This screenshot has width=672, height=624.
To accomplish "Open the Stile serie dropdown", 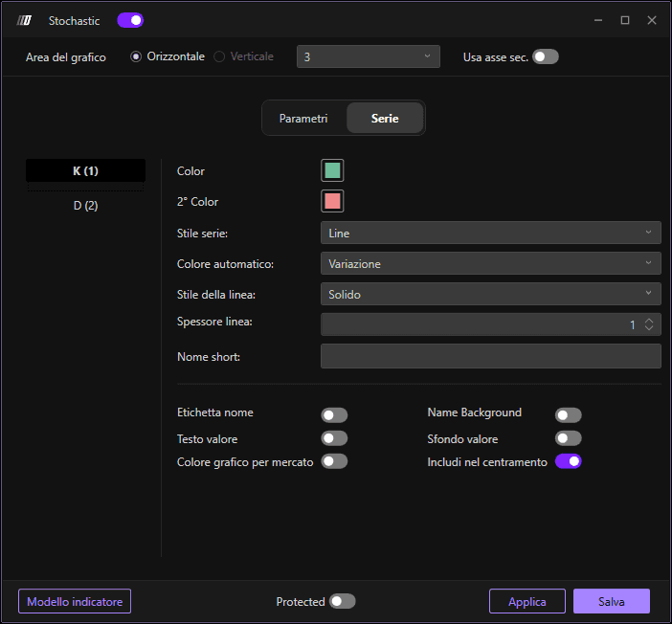I will (x=491, y=233).
